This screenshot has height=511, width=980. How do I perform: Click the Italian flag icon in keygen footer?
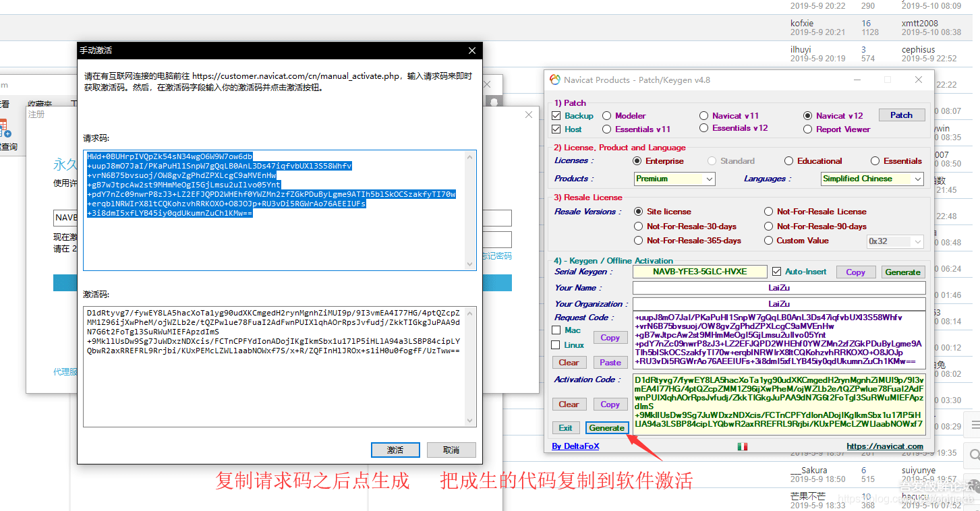(743, 446)
